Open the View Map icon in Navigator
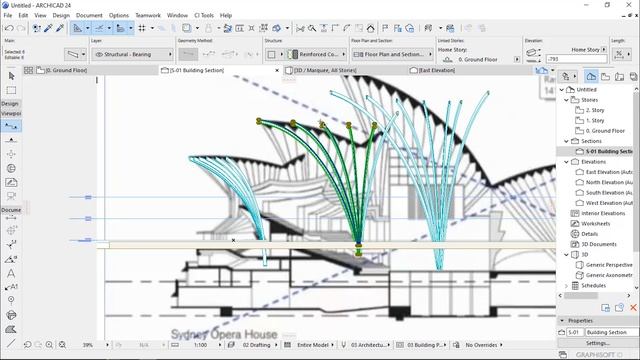This screenshot has width=640, height=360. click(605, 76)
